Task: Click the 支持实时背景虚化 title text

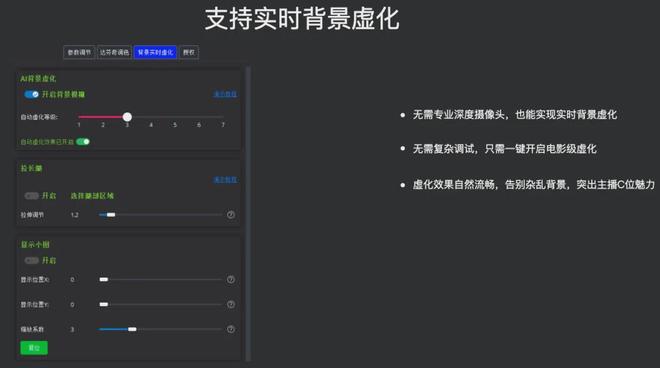Action: point(302,19)
